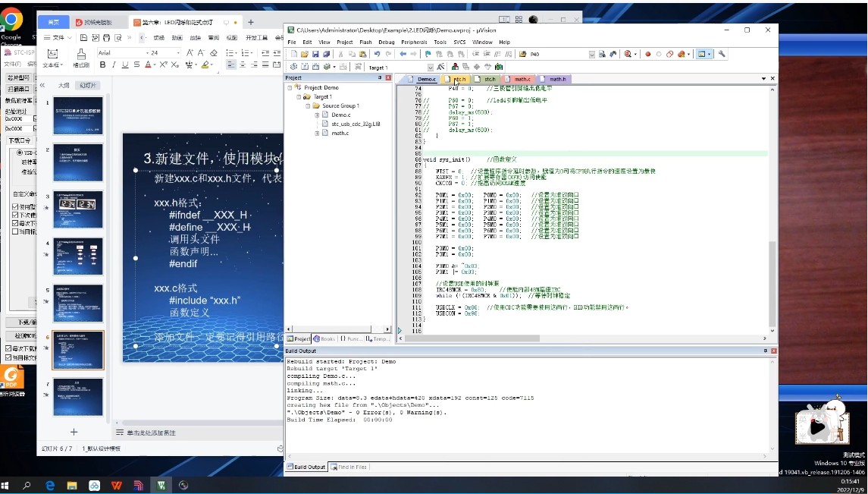Click the add slide plus button in WPS

coord(74,432)
